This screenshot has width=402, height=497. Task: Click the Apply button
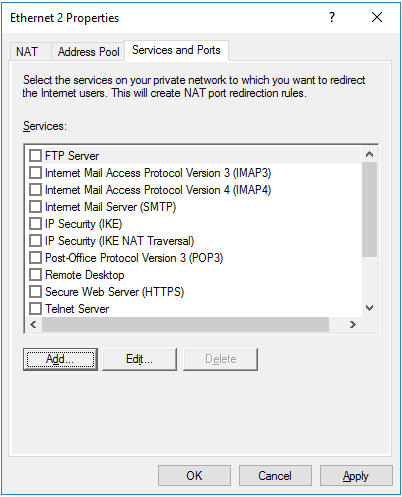click(x=356, y=476)
